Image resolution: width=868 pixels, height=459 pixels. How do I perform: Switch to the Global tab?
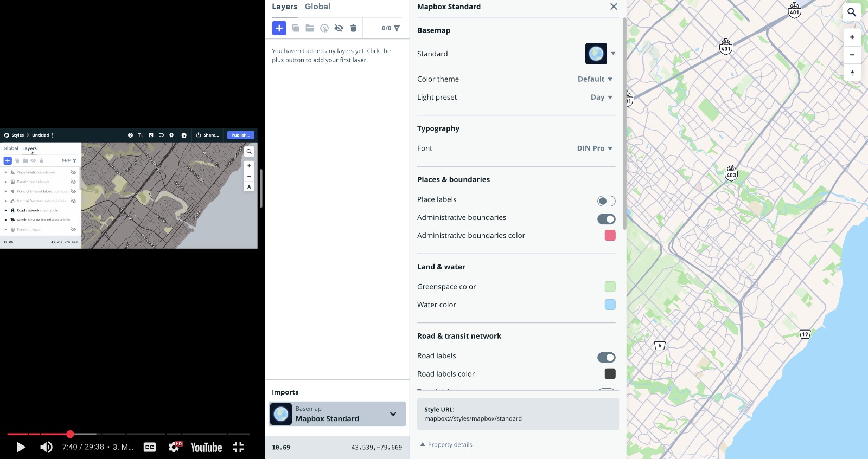(317, 7)
